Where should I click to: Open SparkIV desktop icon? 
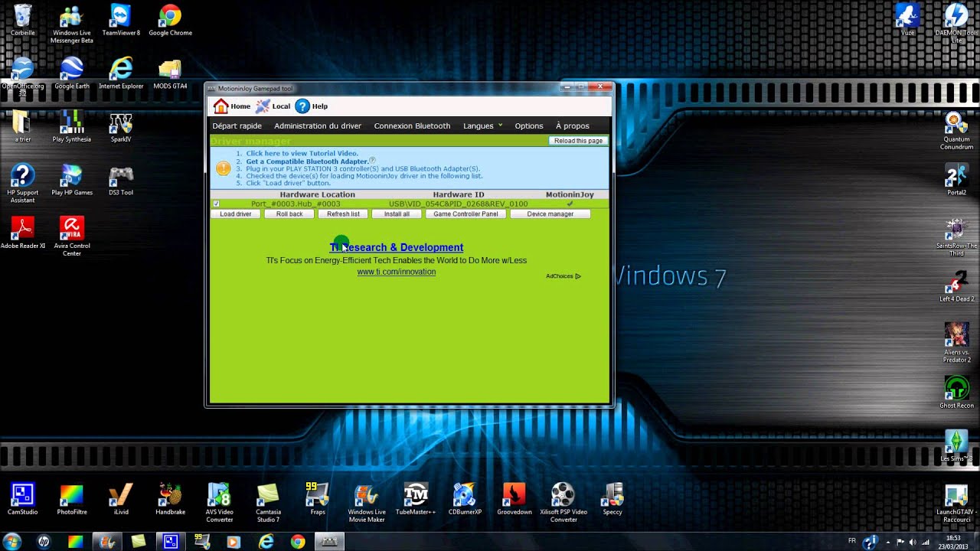[x=121, y=126]
